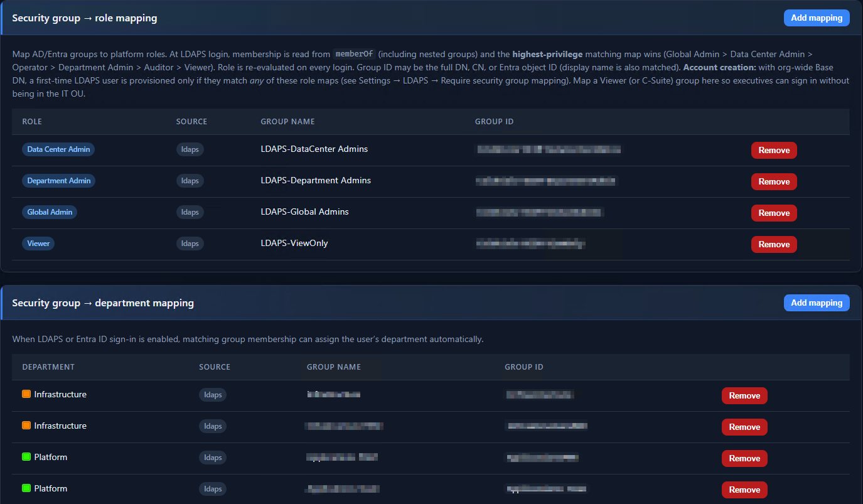Screen dimensions: 863x504
Task: Click the blurred Group ID in LDAPS-Global Admins row
Action: click(x=540, y=212)
